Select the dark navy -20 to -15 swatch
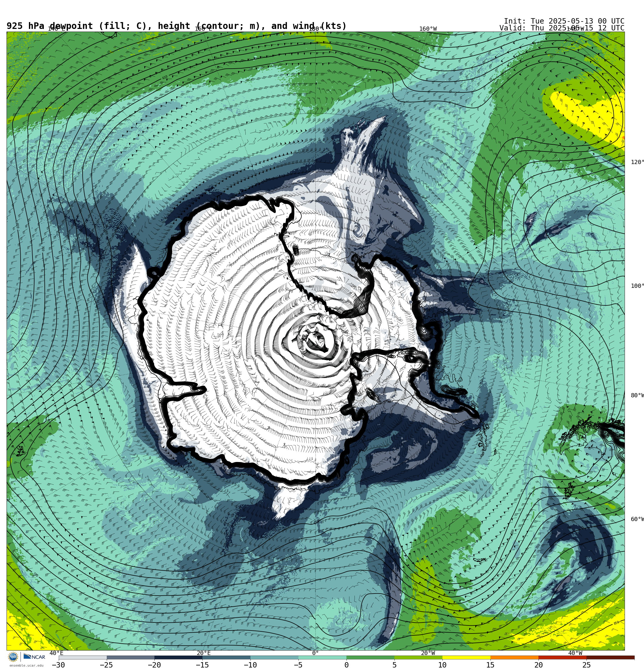This screenshot has height=669, width=644. pos(179,657)
